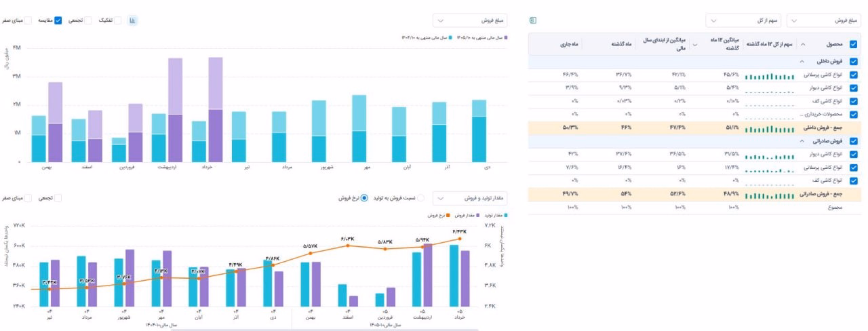Click the sort arrow beside محصول header
868x331 pixels.
pos(804,44)
